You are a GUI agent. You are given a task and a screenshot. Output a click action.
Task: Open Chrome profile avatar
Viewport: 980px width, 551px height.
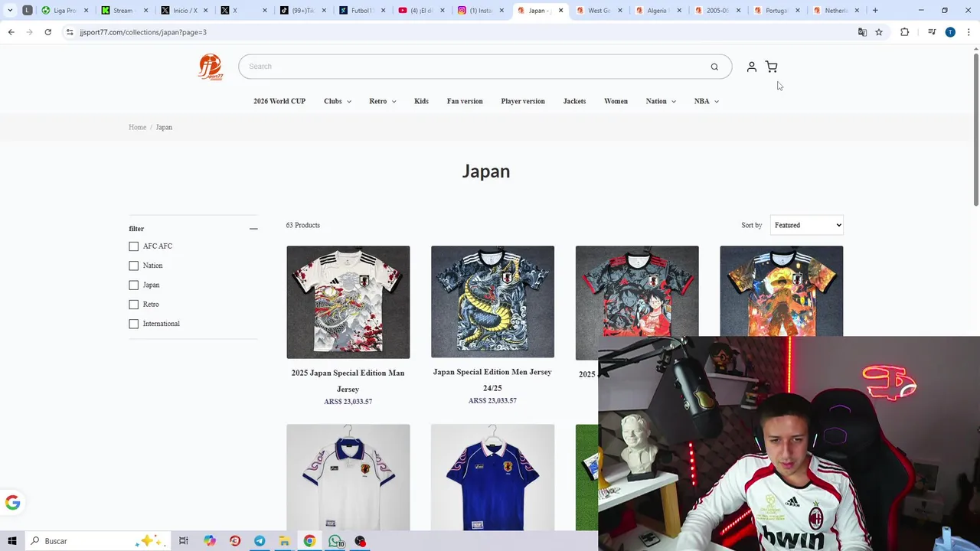(950, 32)
